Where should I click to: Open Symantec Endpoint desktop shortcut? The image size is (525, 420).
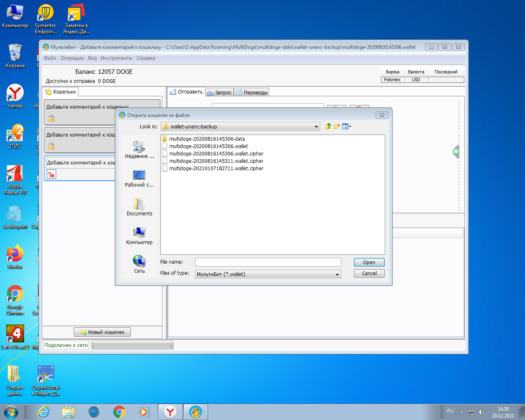[46, 19]
